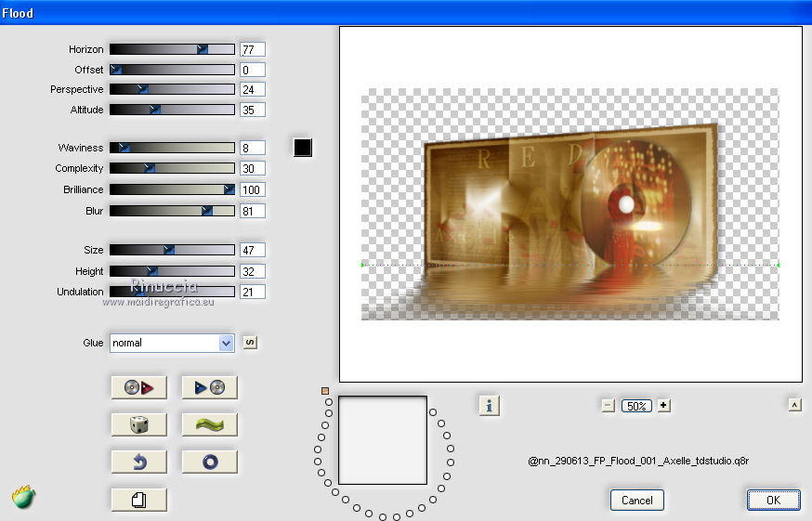Adjust the Complexity slider
The height and width of the screenshot is (521, 812).
(x=172, y=168)
